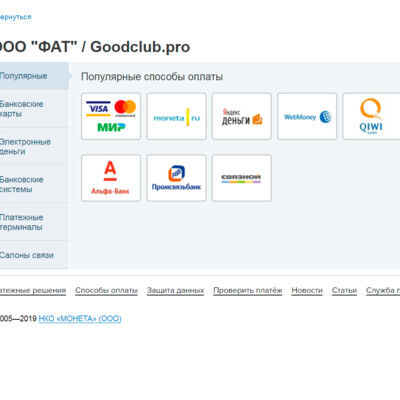Open the Платежные решения footer link
This screenshot has width=400, height=400.
33,290
